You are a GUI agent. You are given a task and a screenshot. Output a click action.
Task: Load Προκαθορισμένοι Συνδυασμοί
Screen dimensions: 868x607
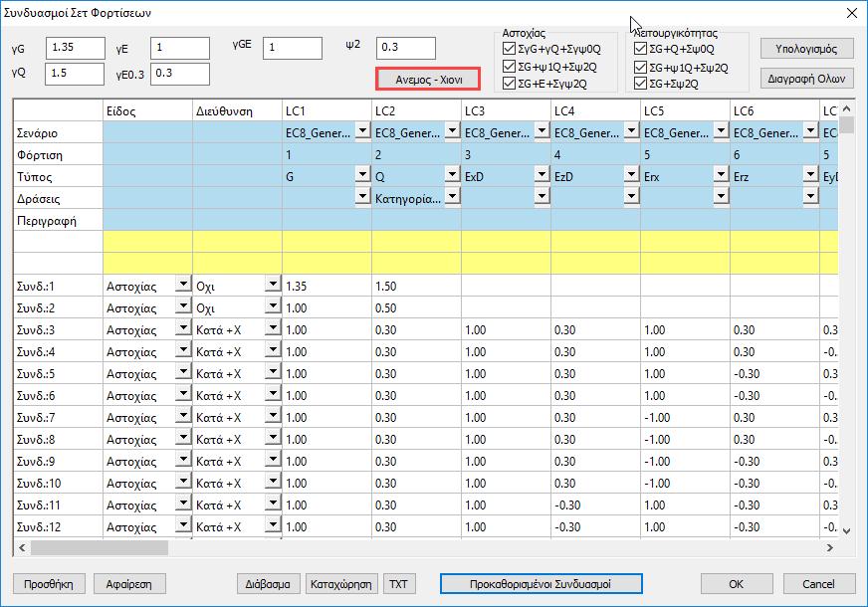541,584
